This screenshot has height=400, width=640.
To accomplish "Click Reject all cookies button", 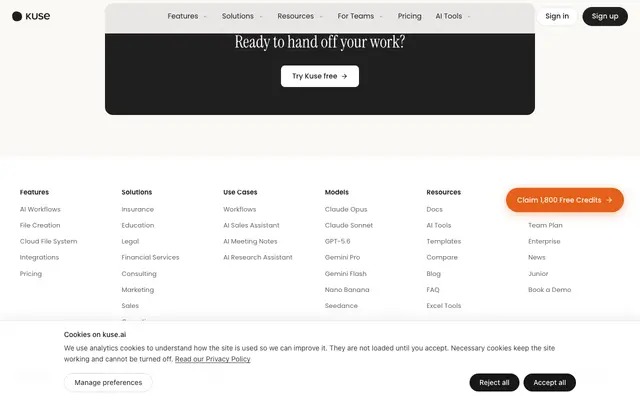I will click(x=494, y=383).
